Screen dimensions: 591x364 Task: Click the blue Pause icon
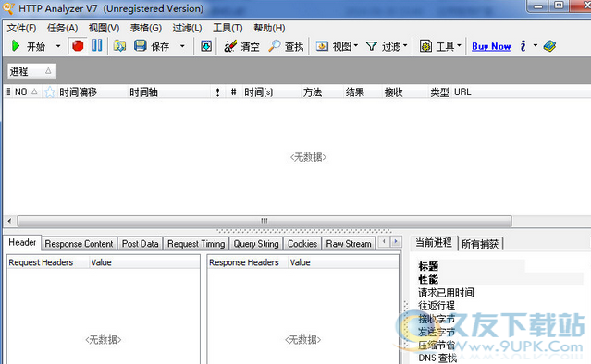coord(97,45)
